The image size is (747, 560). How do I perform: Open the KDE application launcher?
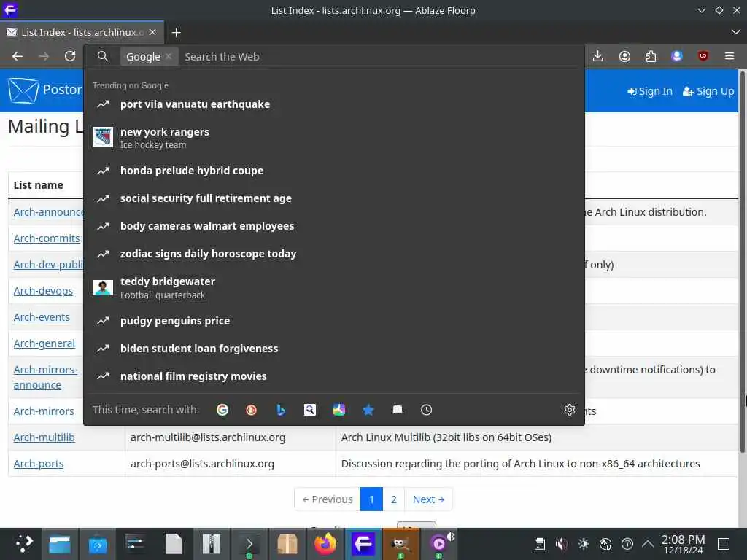point(23,544)
